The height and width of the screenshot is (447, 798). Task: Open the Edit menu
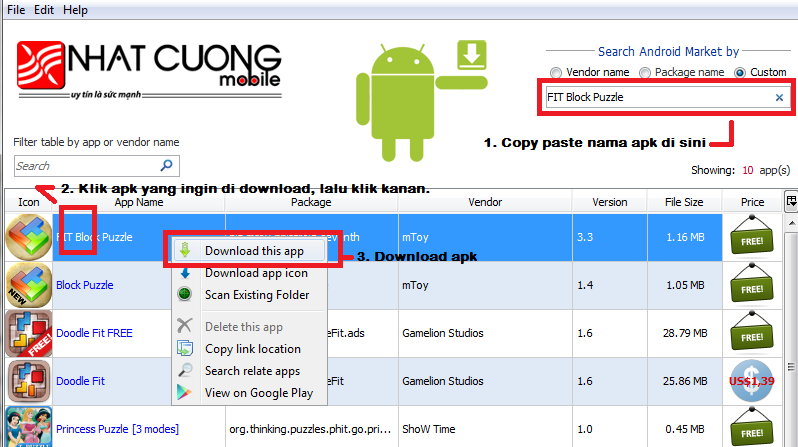pos(44,10)
